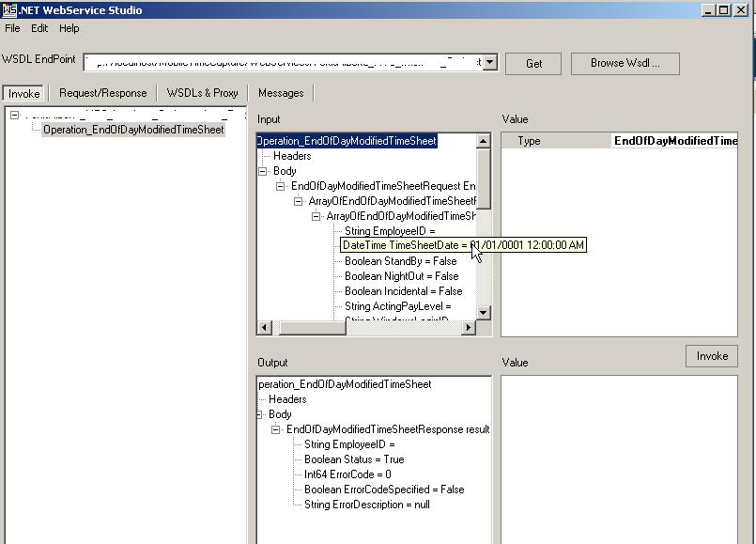The height and width of the screenshot is (544, 756).
Task: Minimize the WebService Studio window
Action: [x=708, y=9]
